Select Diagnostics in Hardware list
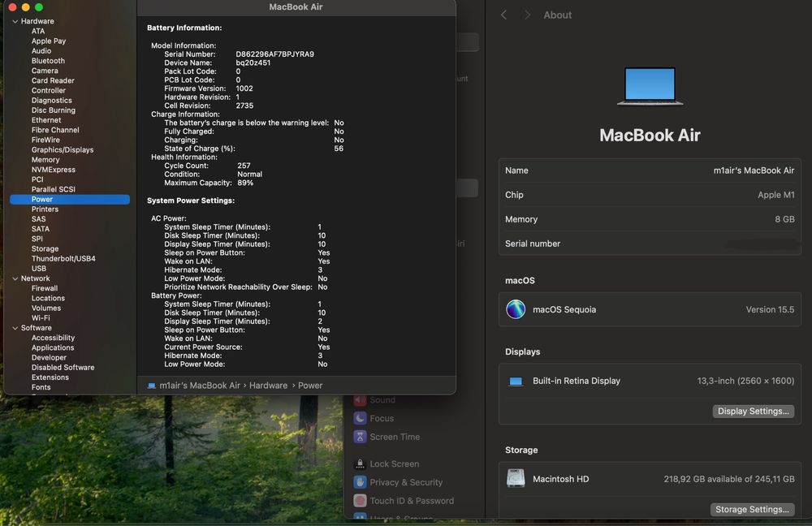 point(52,101)
